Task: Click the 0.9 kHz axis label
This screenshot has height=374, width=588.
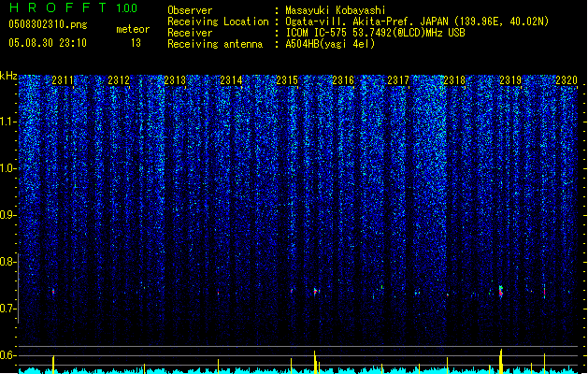Action: [x=7, y=215]
